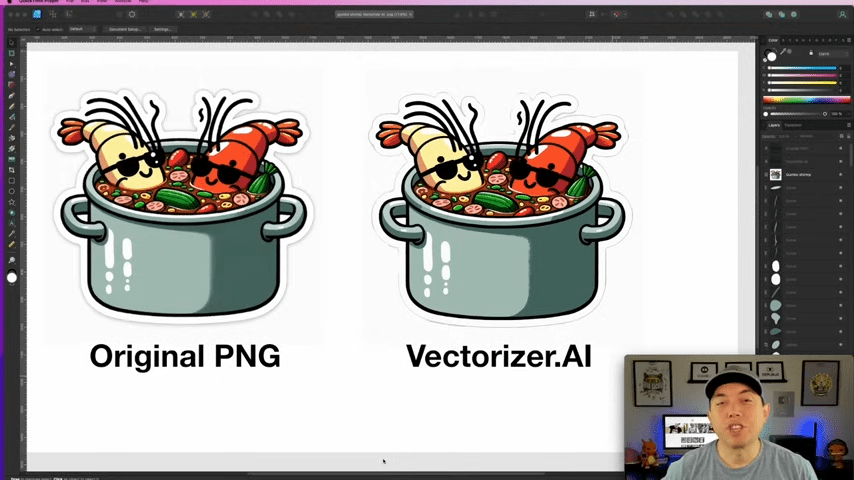This screenshot has height=480, width=854.
Task: Select the Move tool arrow
Action: click(11, 42)
